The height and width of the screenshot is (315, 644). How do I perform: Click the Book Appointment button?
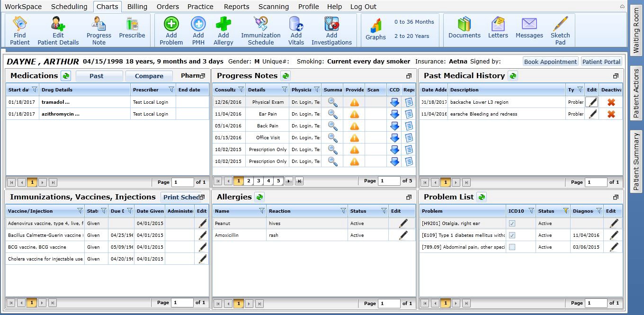(550, 61)
